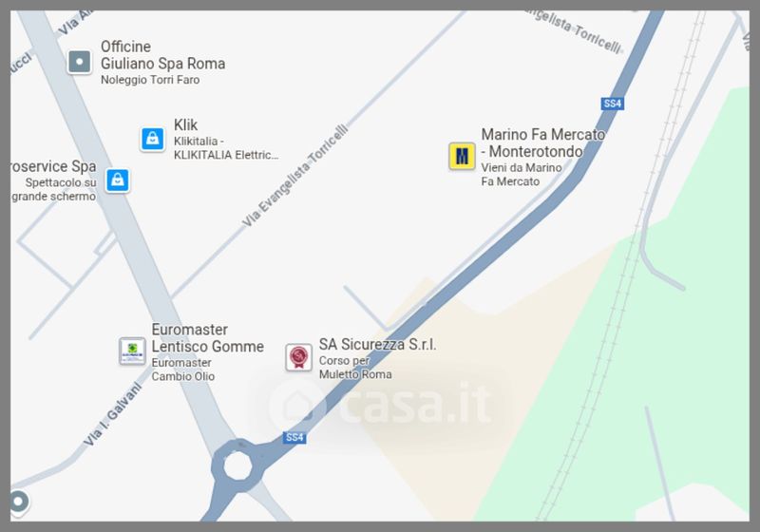The width and height of the screenshot is (760, 532).
Task: Click the SS4 road shield near the roundabout
Action: pyautogui.click(x=294, y=437)
